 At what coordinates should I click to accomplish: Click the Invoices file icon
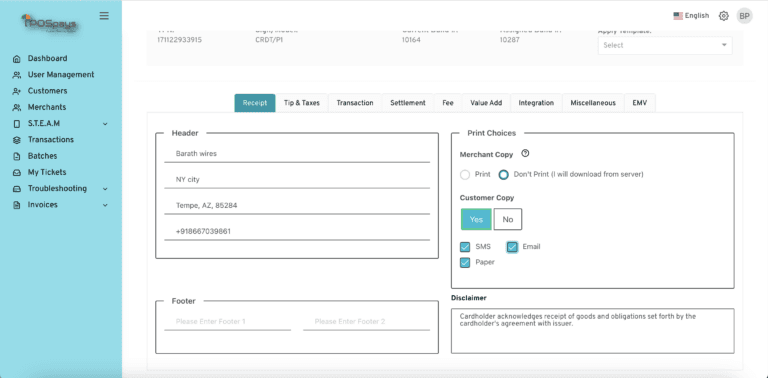click(x=17, y=205)
